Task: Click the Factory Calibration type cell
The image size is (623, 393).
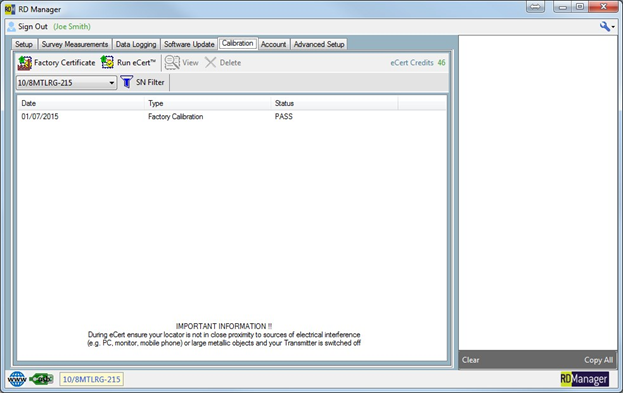Action: coord(176,116)
